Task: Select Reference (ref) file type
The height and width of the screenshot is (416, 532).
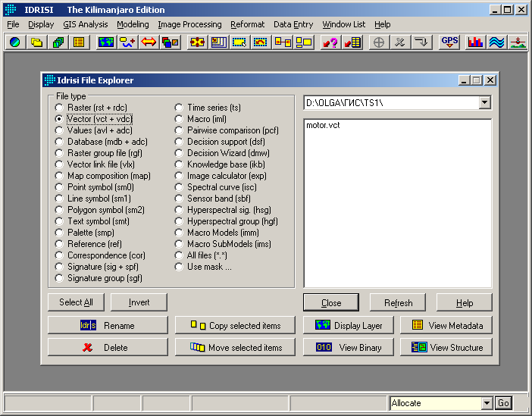Action: click(88, 244)
